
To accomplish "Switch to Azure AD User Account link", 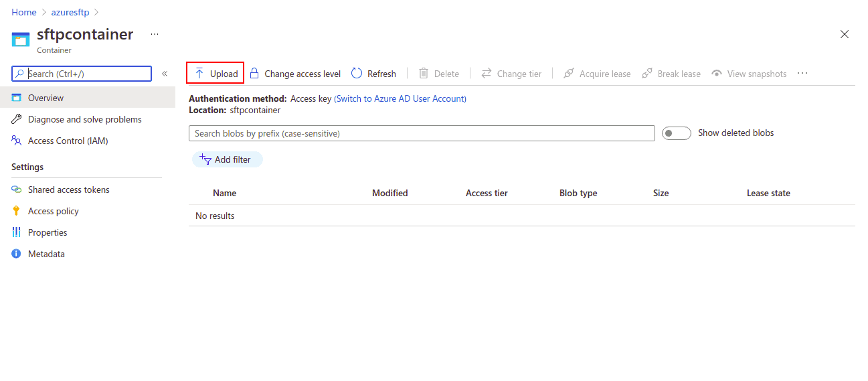I will click(x=400, y=98).
